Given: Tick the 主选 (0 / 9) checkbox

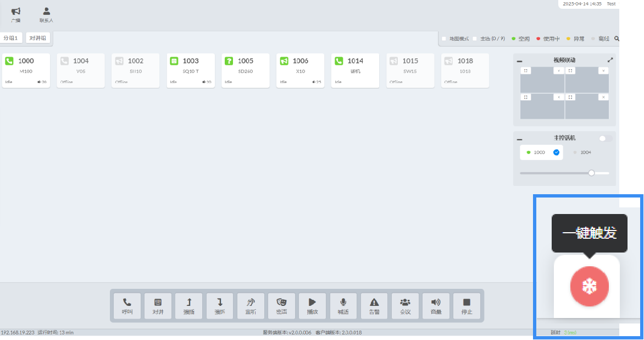Looking at the screenshot, I should point(475,39).
